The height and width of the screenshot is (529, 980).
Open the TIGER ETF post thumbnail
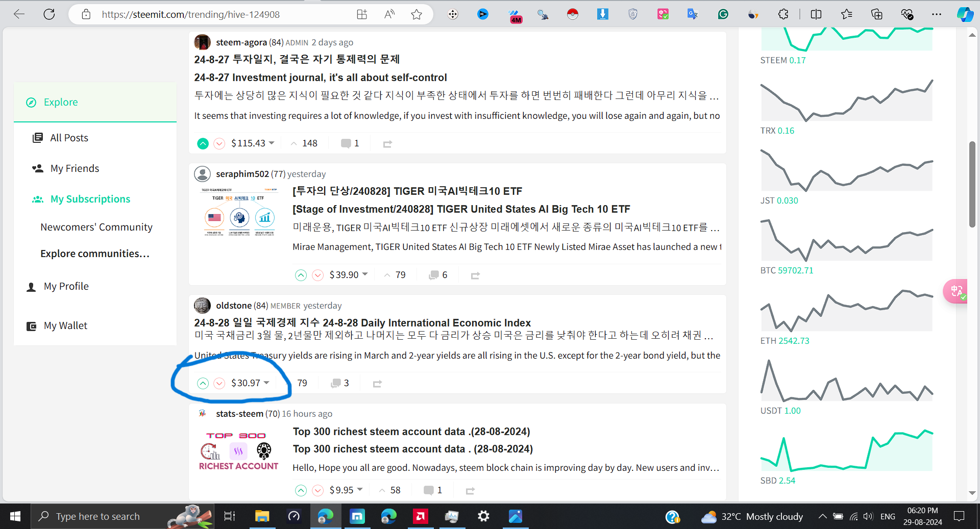point(239,212)
